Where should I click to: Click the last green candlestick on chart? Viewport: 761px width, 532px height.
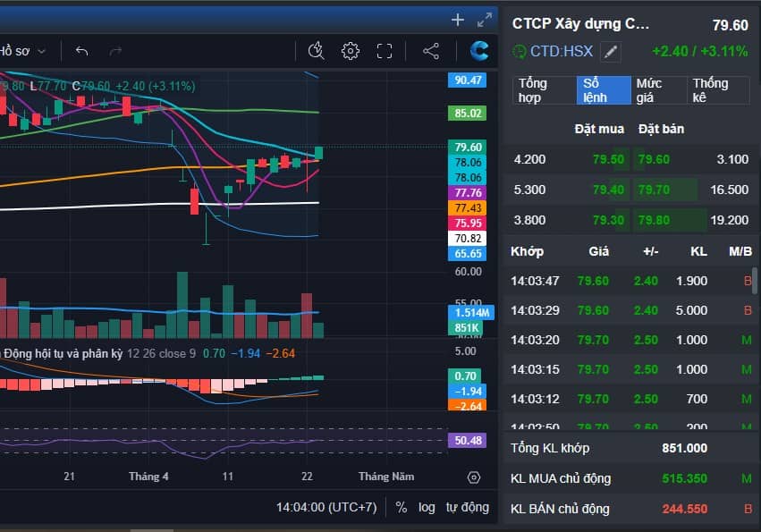point(319,153)
